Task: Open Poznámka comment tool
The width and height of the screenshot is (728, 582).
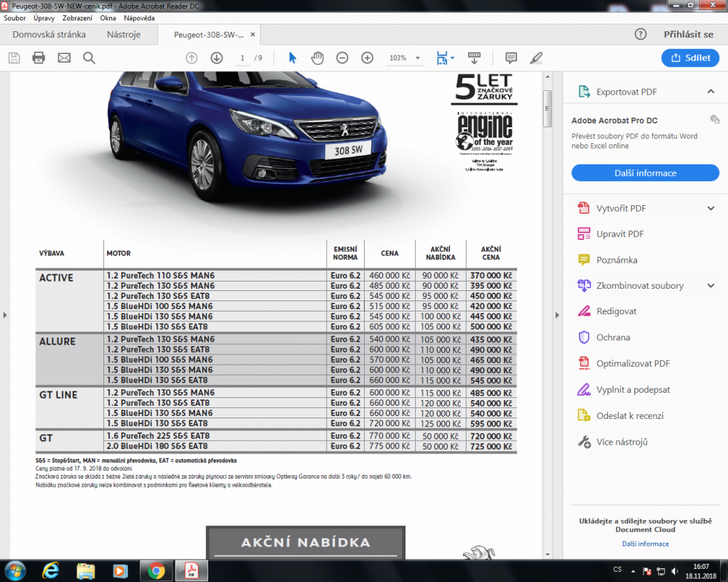Action: [607, 260]
